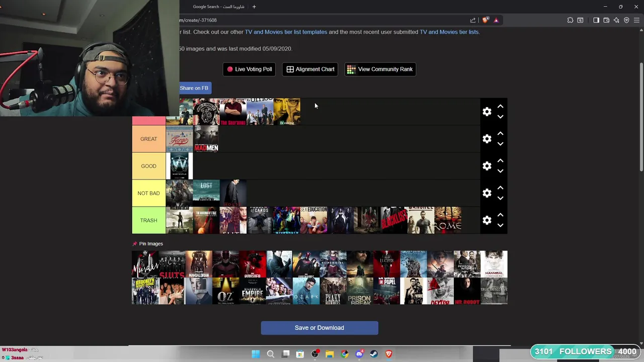Select Mad Men poster in GREAT tier

point(206,139)
